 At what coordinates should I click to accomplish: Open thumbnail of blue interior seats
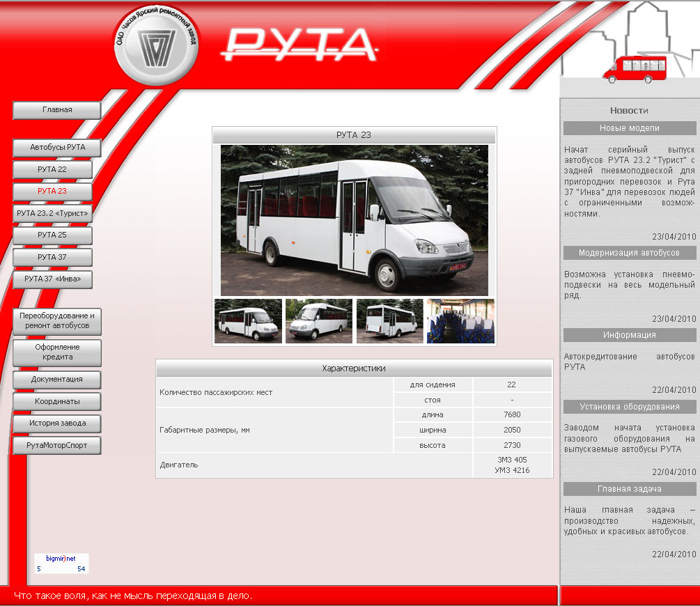point(460,321)
